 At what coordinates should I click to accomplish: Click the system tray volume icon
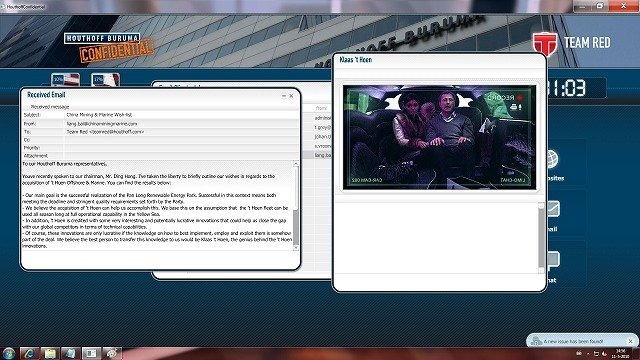point(604,353)
